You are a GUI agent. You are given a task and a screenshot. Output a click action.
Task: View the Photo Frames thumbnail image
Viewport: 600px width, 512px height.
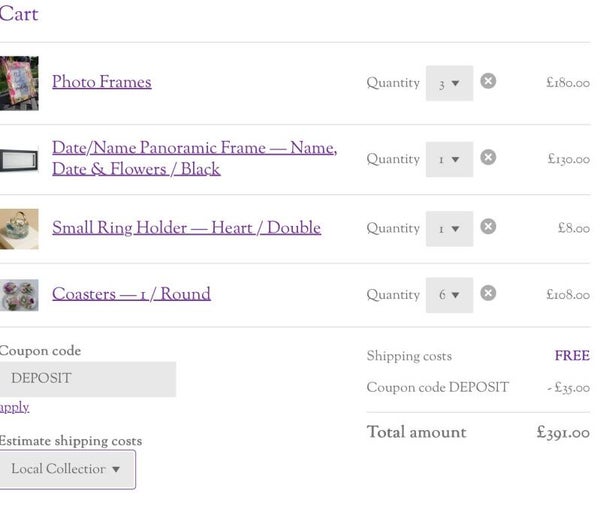(19, 83)
